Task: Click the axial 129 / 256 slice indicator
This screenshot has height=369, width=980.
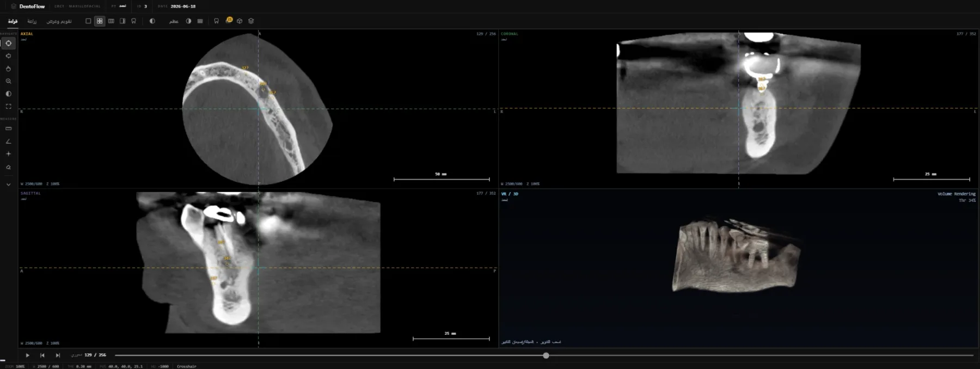Action: (486, 34)
